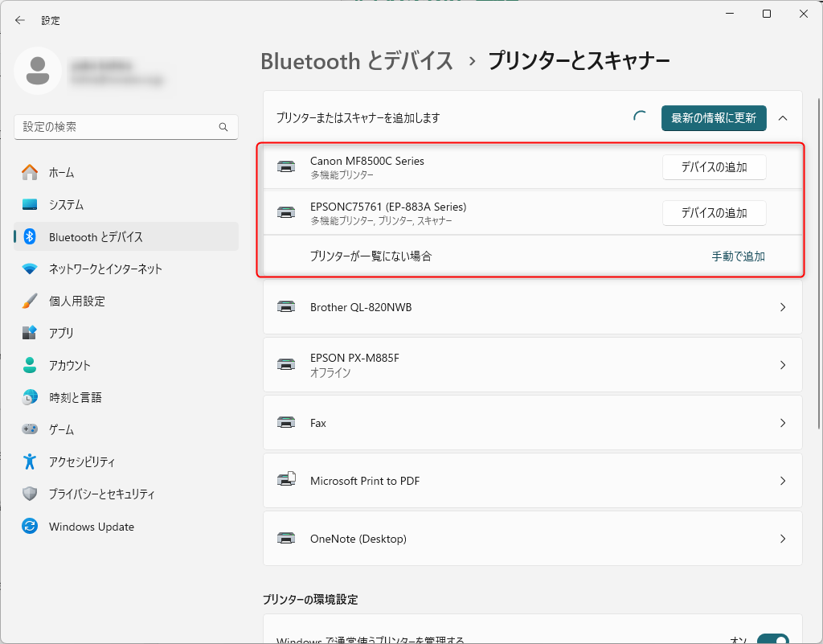Select ネットワークとインターネット in sidebar
Image resolution: width=823 pixels, height=644 pixels.
click(x=126, y=269)
